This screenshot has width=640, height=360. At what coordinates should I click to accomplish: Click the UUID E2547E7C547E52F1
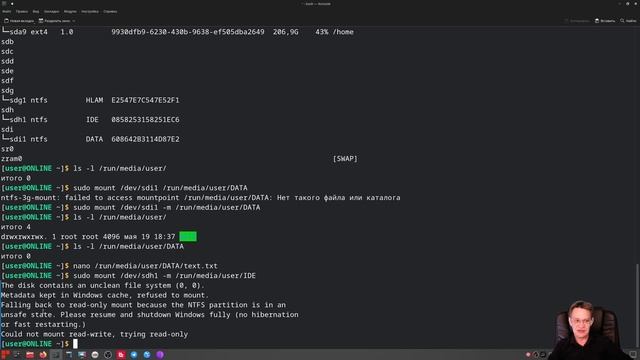(x=145, y=100)
